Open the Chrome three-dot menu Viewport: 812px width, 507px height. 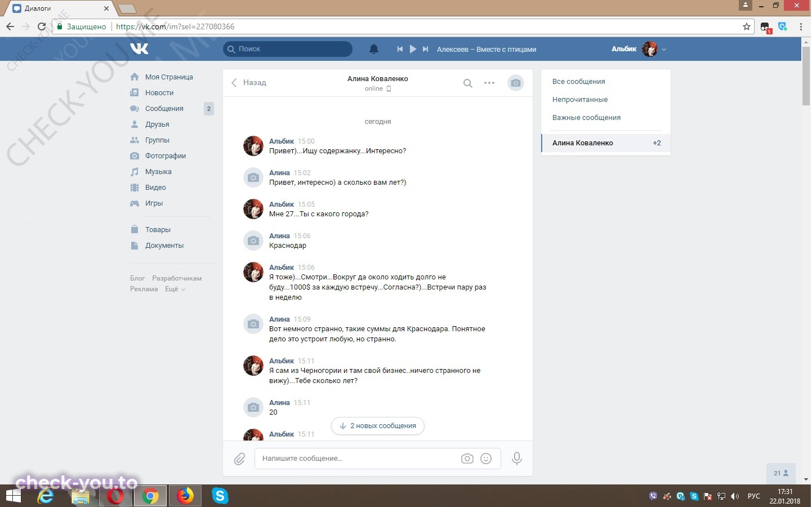tap(801, 26)
